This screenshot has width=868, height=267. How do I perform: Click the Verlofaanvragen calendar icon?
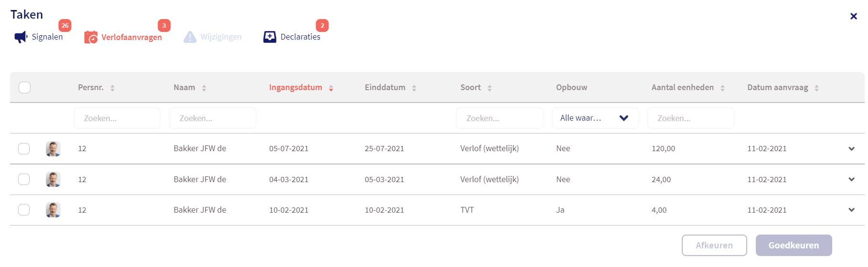pyautogui.click(x=91, y=37)
